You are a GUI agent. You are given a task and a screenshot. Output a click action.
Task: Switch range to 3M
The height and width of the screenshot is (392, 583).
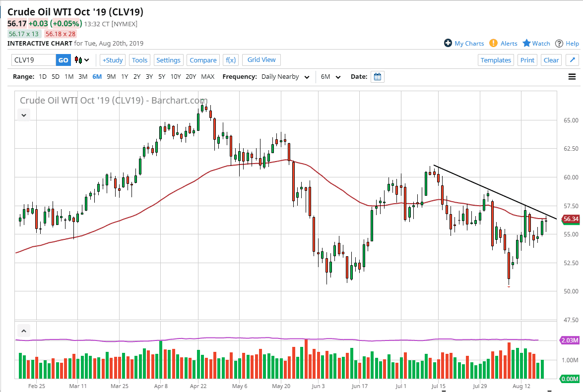pos(83,77)
